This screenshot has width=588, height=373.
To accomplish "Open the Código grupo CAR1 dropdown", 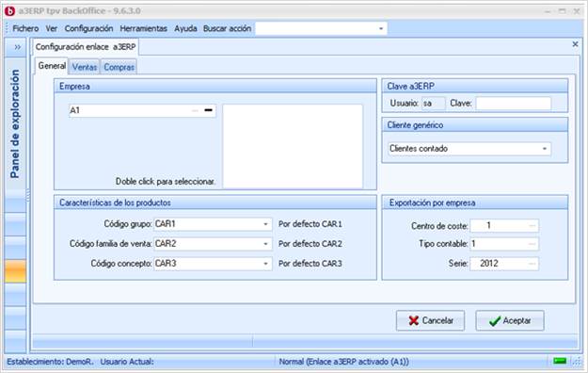I will [265, 224].
